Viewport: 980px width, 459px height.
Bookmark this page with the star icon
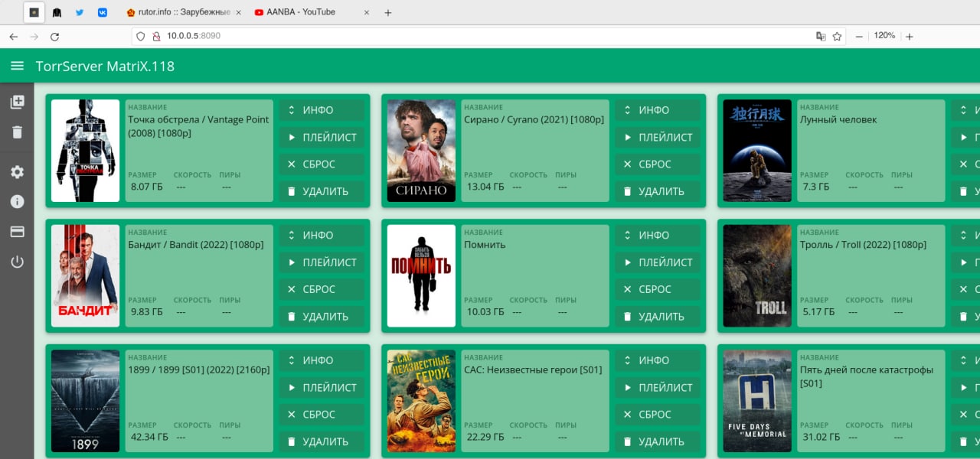(837, 36)
